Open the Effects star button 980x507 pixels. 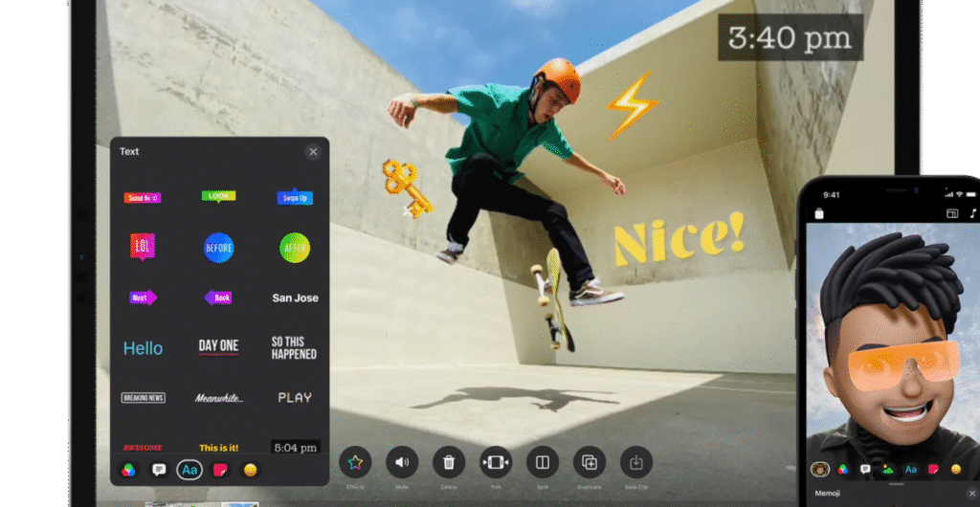click(355, 463)
